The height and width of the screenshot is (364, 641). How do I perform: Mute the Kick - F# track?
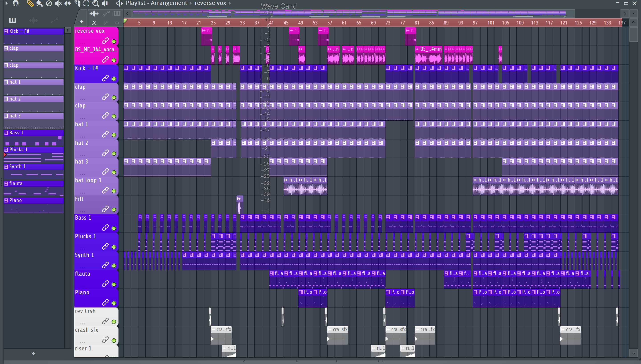[114, 79]
